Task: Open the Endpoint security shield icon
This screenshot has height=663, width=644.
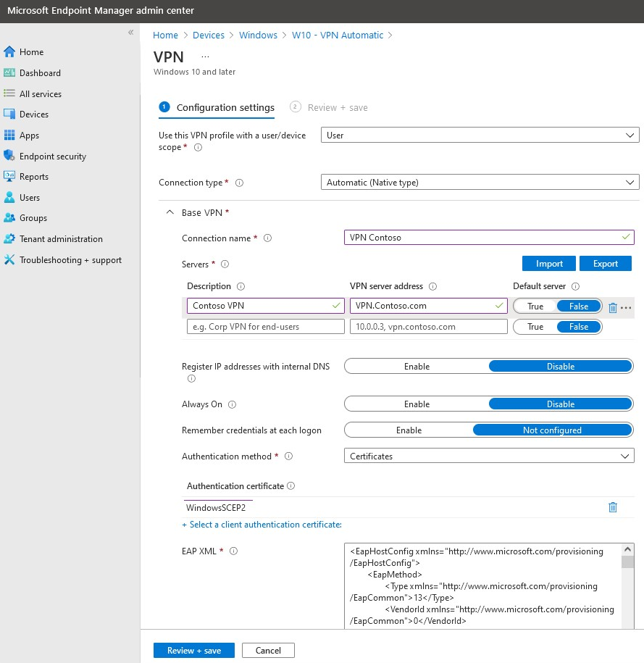Action: (x=9, y=156)
